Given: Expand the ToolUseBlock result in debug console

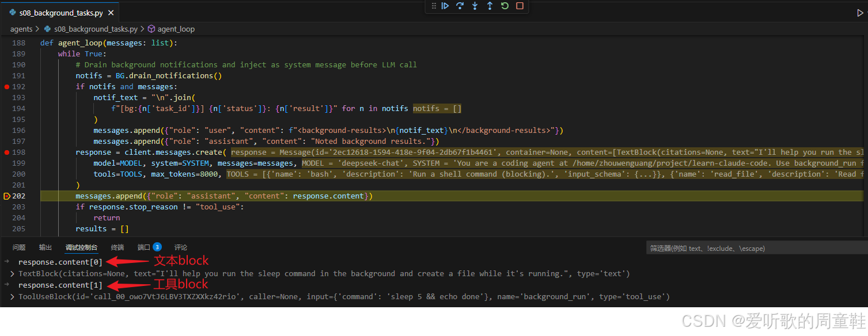Looking at the screenshot, I should pos(13,297).
